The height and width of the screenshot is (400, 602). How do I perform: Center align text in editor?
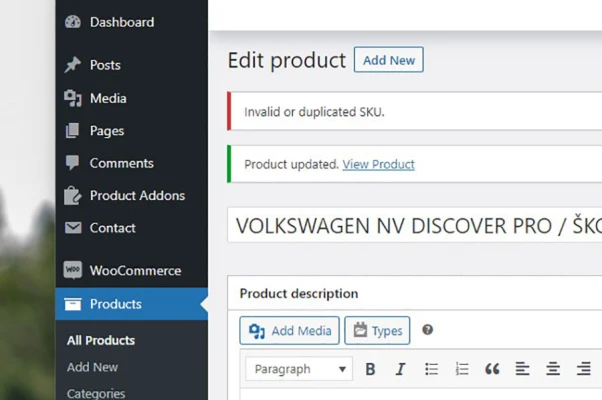click(x=553, y=369)
